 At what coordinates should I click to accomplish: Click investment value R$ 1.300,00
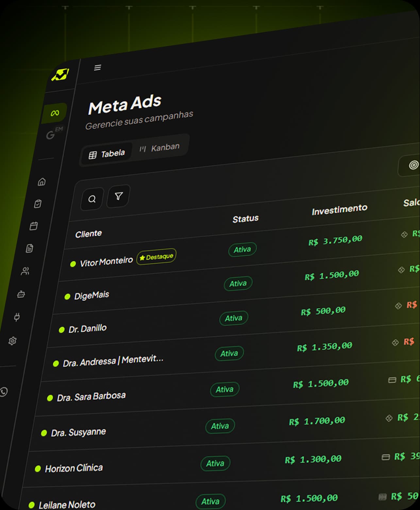313,460
